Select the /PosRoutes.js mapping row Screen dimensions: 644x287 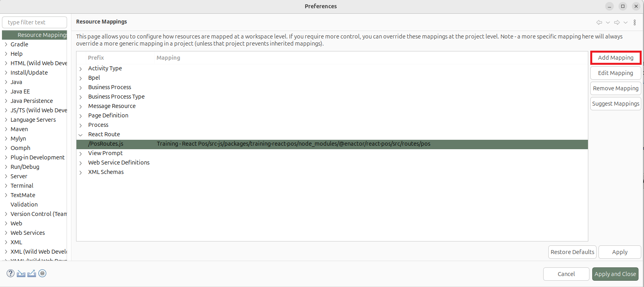pyautogui.click(x=332, y=144)
